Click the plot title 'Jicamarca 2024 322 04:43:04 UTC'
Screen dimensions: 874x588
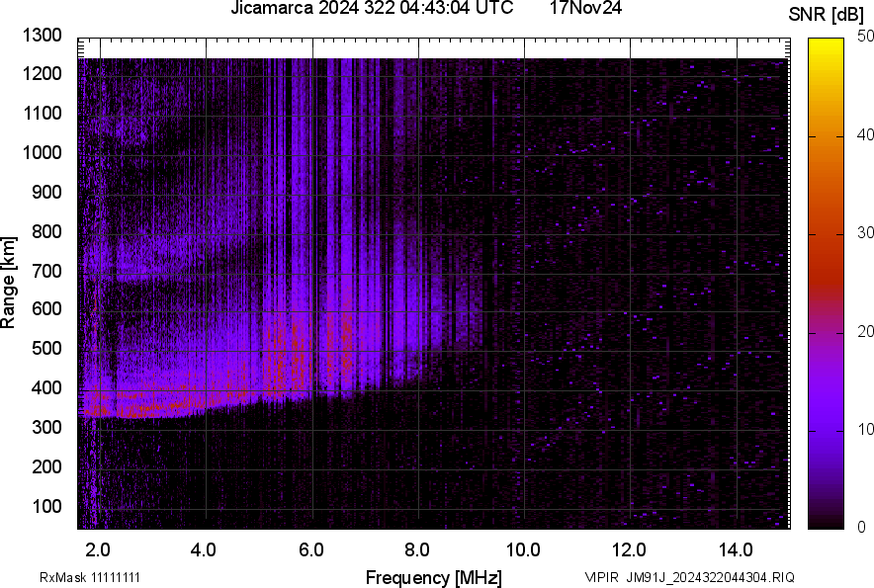pyautogui.click(x=372, y=8)
